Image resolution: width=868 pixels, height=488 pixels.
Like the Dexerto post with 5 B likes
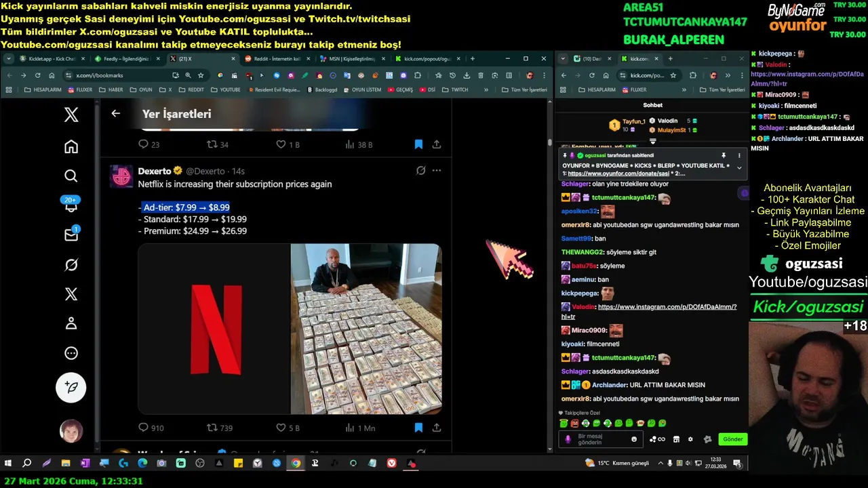coord(288,428)
